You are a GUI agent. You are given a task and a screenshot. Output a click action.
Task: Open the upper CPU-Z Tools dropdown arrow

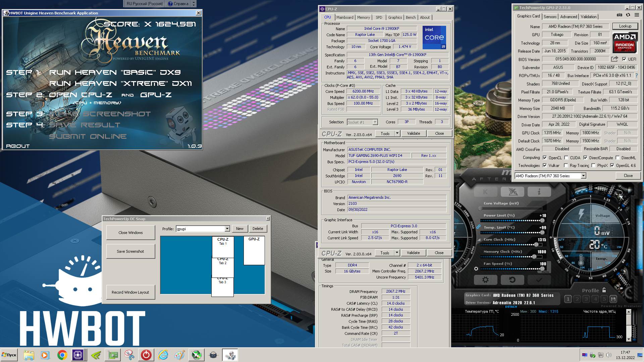[x=397, y=133]
